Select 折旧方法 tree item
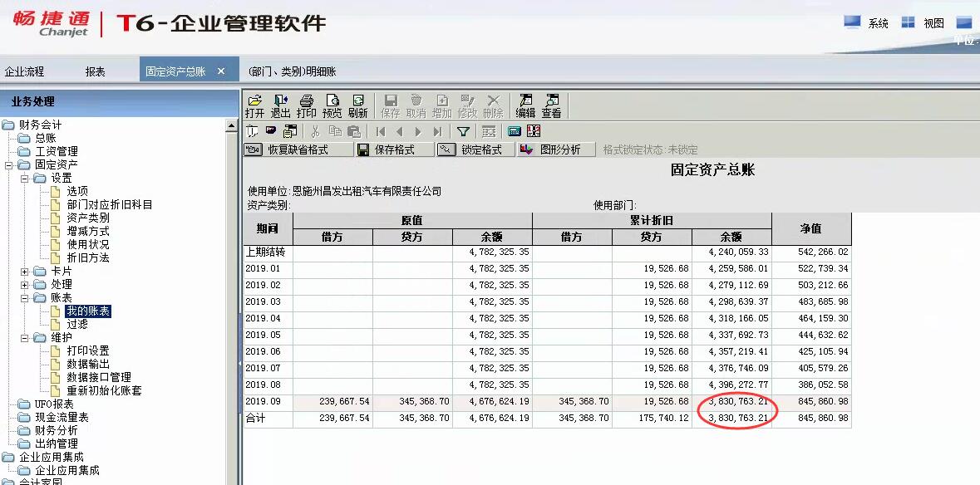Image resolution: width=980 pixels, height=485 pixels. click(88, 257)
